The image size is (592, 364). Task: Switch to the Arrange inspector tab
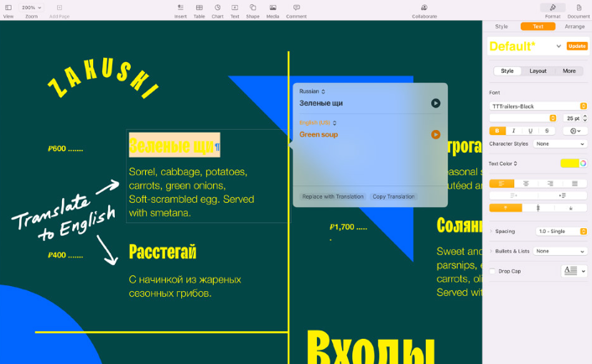pyautogui.click(x=574, y=27)
